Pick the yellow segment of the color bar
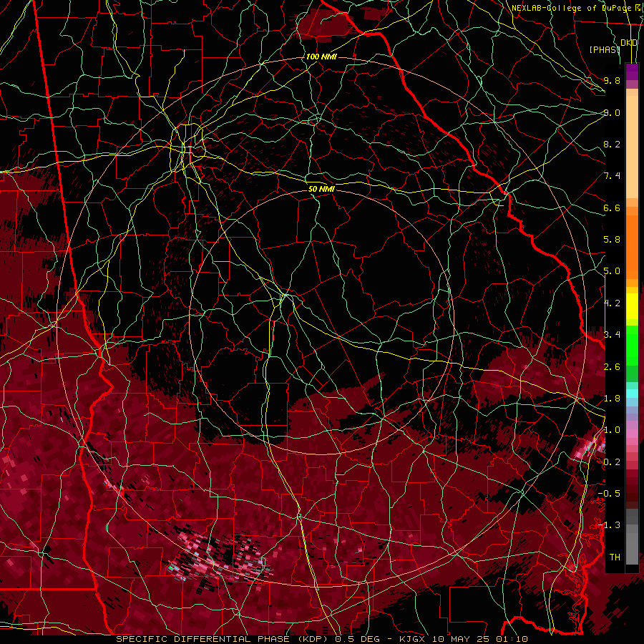644x644 pixels. point(632,306)
